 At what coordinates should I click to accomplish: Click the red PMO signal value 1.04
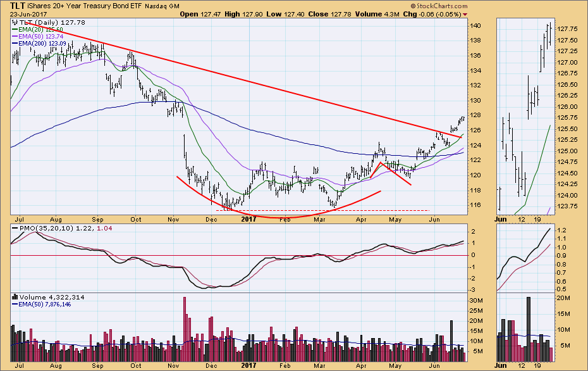pos(104,229)
